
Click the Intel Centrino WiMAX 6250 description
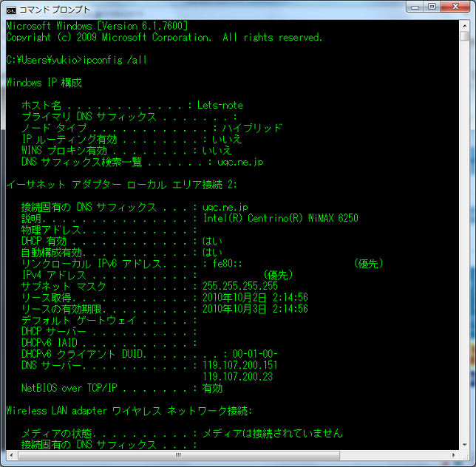(x=280, y=219)
